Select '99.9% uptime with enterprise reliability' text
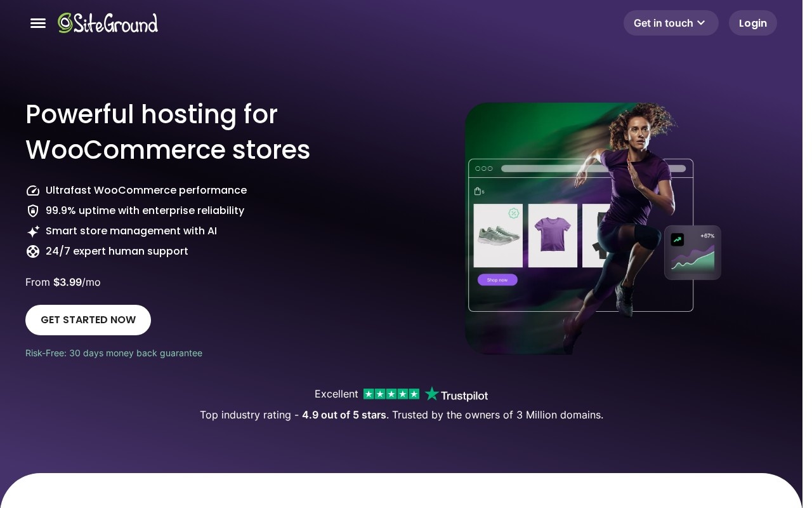The width and height of the screenshot is (812, 508). (145, 211)
